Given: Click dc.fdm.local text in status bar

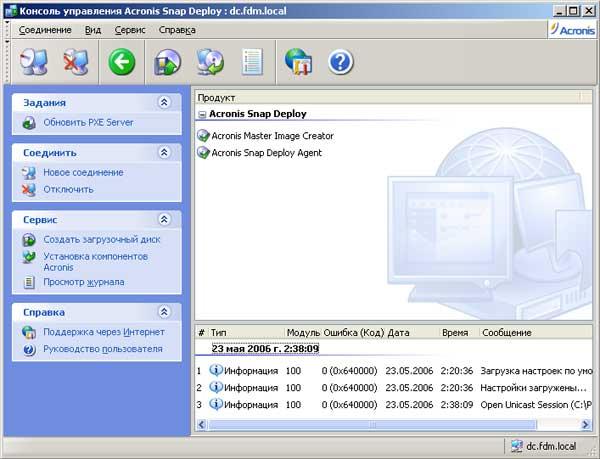Looking at the screenshot, I should (x=551, y=446).
